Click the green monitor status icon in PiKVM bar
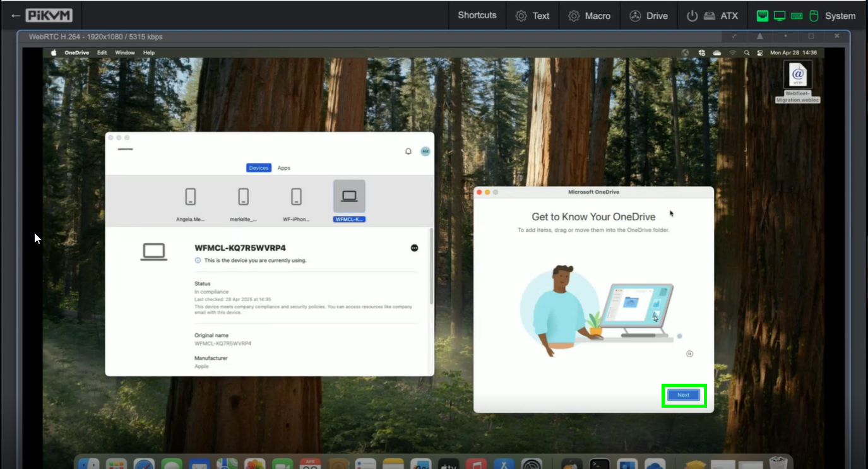The width and height of the screenshot is (868, 469). tap(780, 16)
